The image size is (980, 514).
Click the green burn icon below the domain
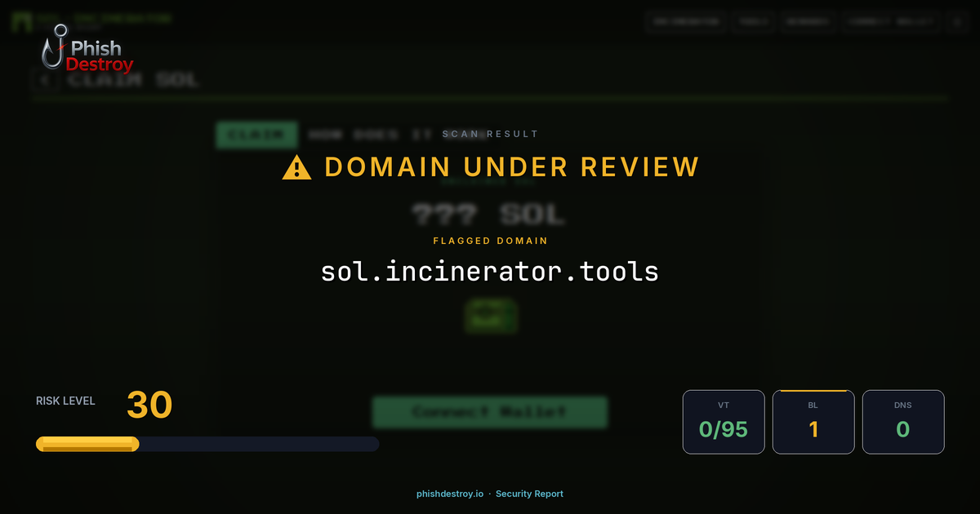[x=490, y=317]
